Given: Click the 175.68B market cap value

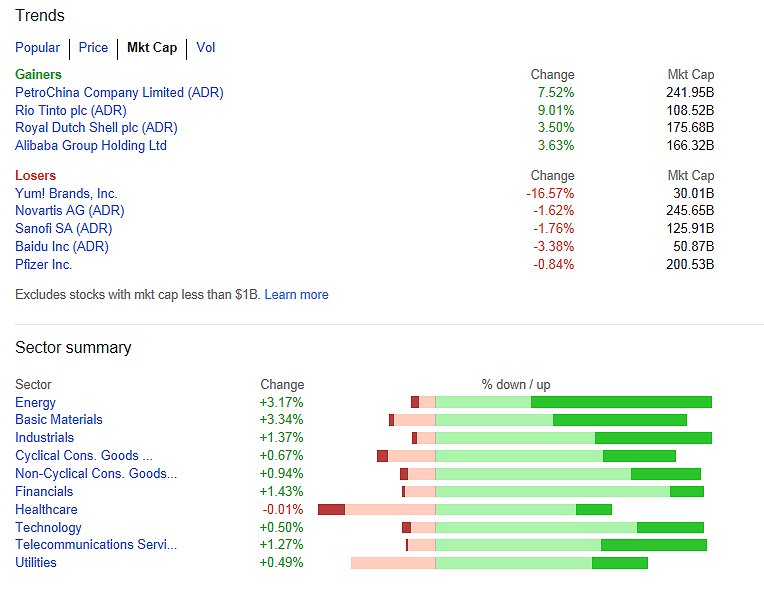Looking at the screenshot, I should [690, 128].
